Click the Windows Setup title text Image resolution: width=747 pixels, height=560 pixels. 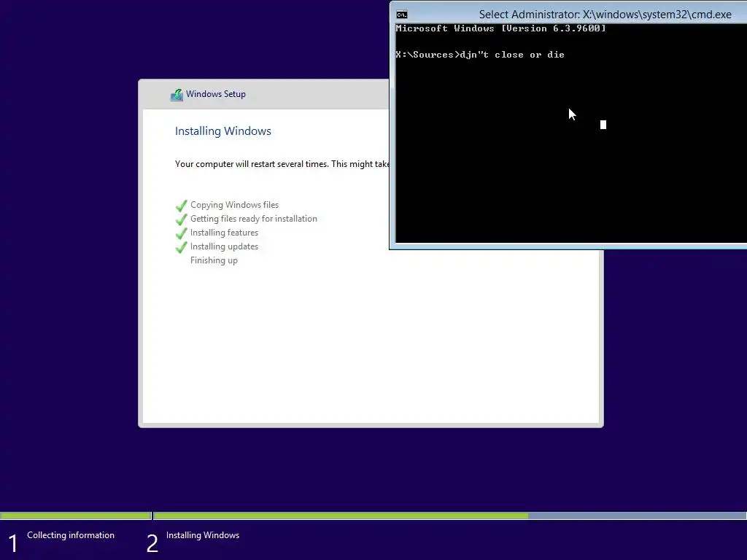216,94
